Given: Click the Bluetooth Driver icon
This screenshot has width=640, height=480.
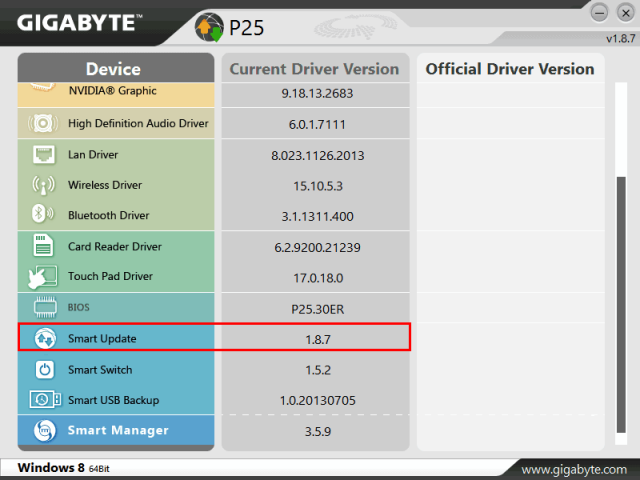Looking at the screenshot, I should pos(42,213).
